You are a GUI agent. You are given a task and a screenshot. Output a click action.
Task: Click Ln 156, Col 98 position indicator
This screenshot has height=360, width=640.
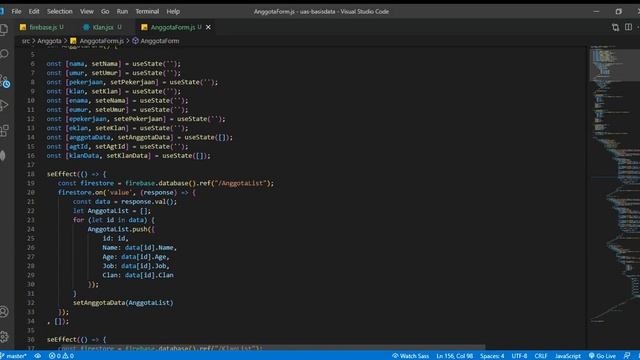[x=455, y=356]
